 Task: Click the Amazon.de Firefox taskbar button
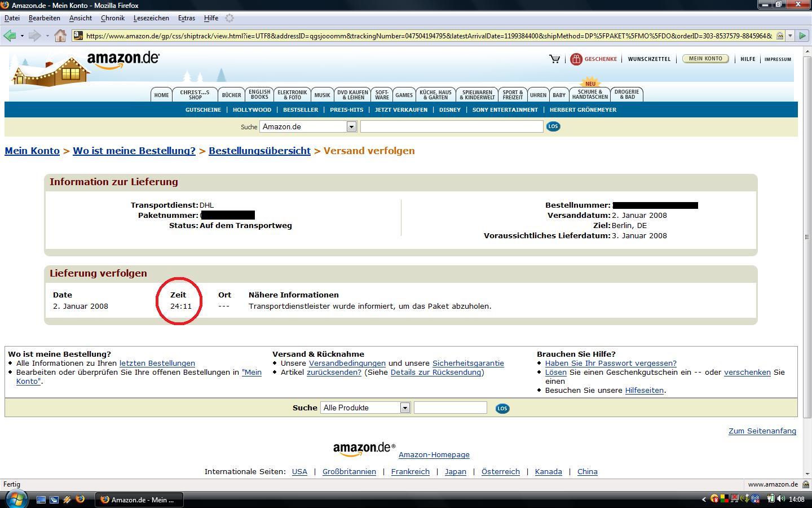pos(139,500)
